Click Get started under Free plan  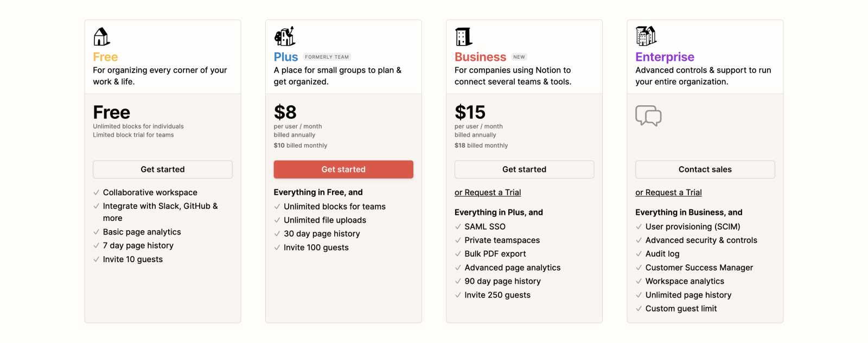(x=163, y=169)
